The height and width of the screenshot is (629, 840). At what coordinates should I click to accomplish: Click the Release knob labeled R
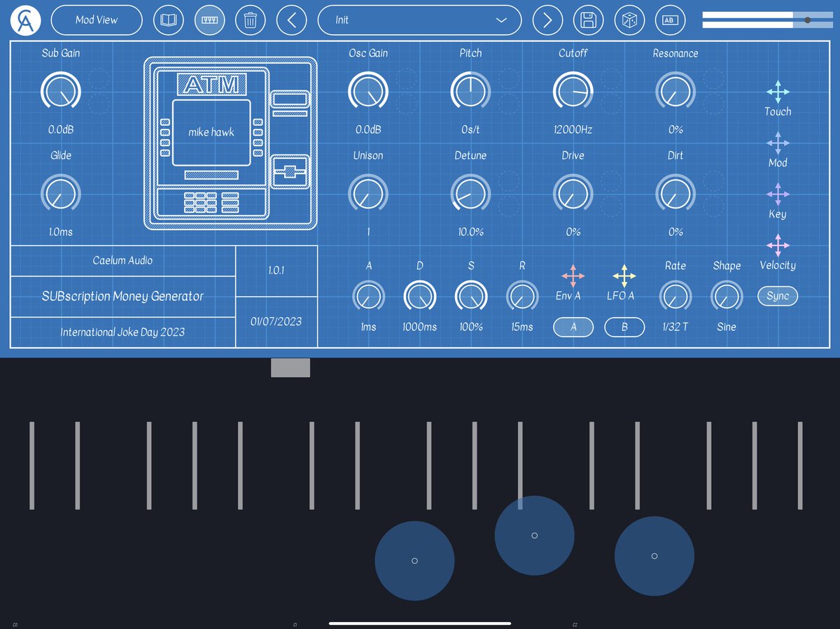pyautogui.click(x=522, y=297)
